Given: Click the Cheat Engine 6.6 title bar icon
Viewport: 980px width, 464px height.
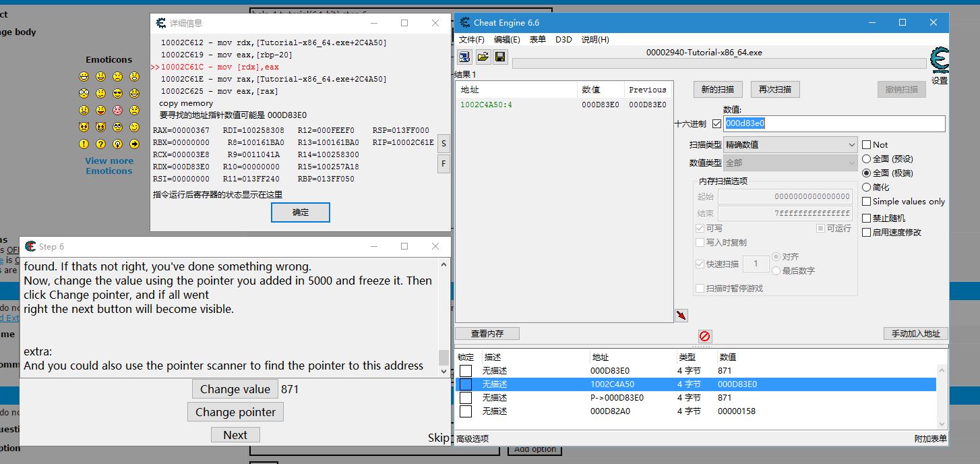Looking at the screenshot, I should pos(464,22).
